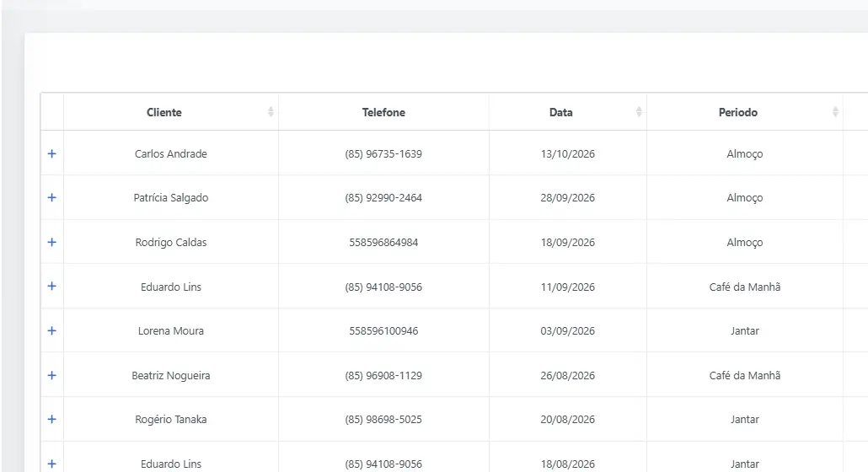Screen dimensions: 868x472
Task: Select phone (85) 98698-5025
Action: [383, 420]
